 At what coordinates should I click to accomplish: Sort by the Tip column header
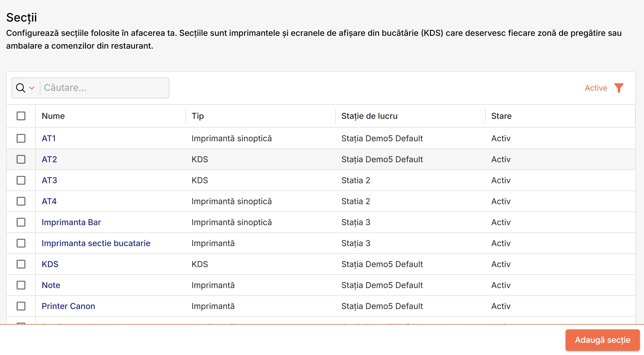tap(198, 116)
